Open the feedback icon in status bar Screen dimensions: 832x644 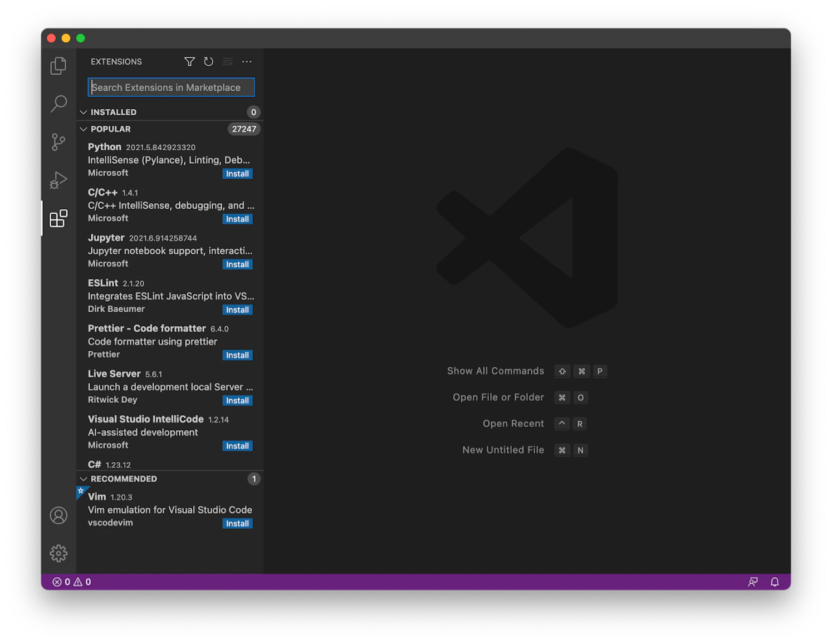(753, 582)
